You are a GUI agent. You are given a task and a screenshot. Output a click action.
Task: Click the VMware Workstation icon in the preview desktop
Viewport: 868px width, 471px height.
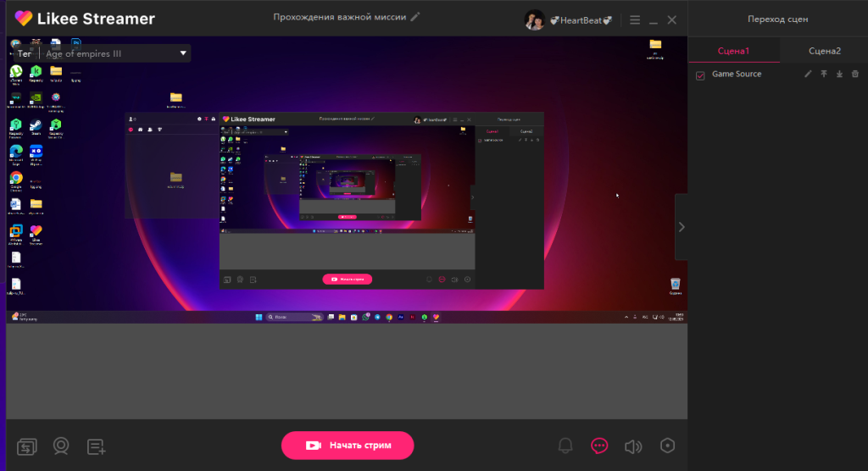click(16, 234)
